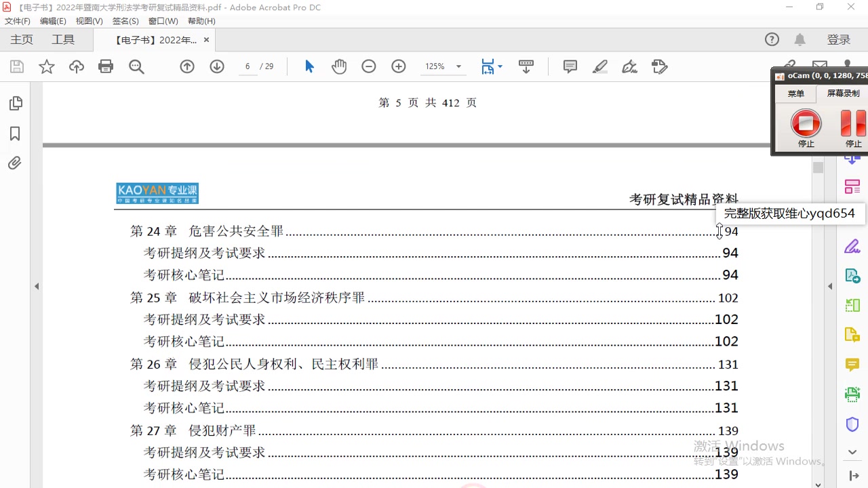Viewport: 868px width, 488px height.
Task: Open the green compress PDF tool
Action: click(852, 305)
